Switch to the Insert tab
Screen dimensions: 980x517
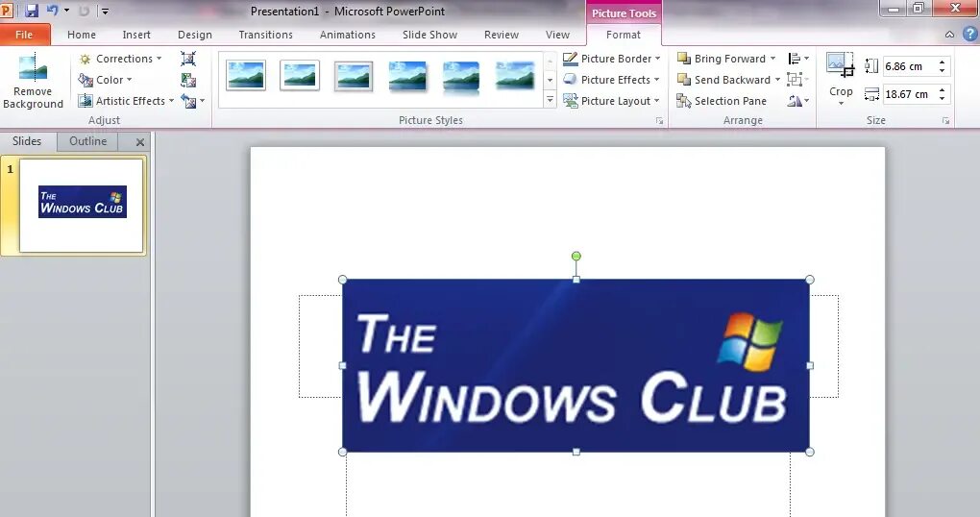click(136, 35)
